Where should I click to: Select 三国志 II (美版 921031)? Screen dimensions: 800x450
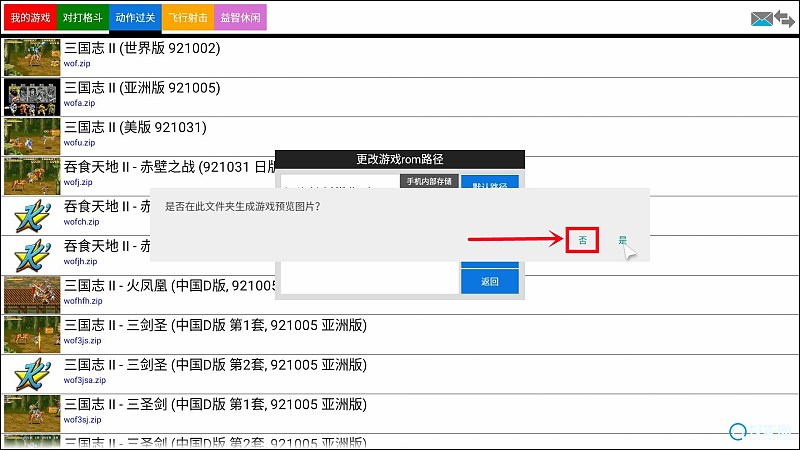[x=135, y=127]
